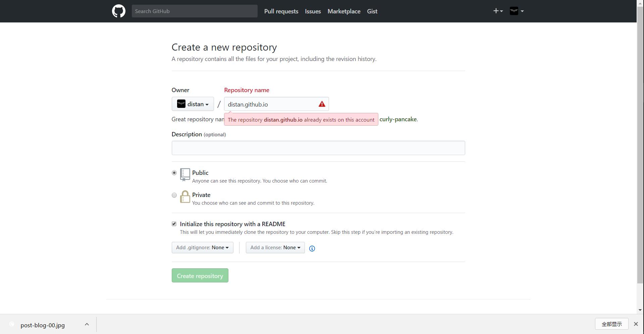Open the Owner distan dropdown

[193, 104]
